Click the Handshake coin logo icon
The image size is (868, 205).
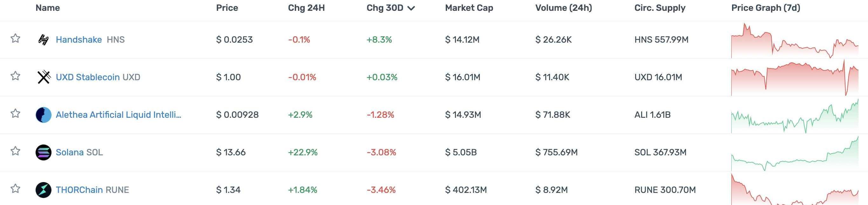tap(44, 40)
